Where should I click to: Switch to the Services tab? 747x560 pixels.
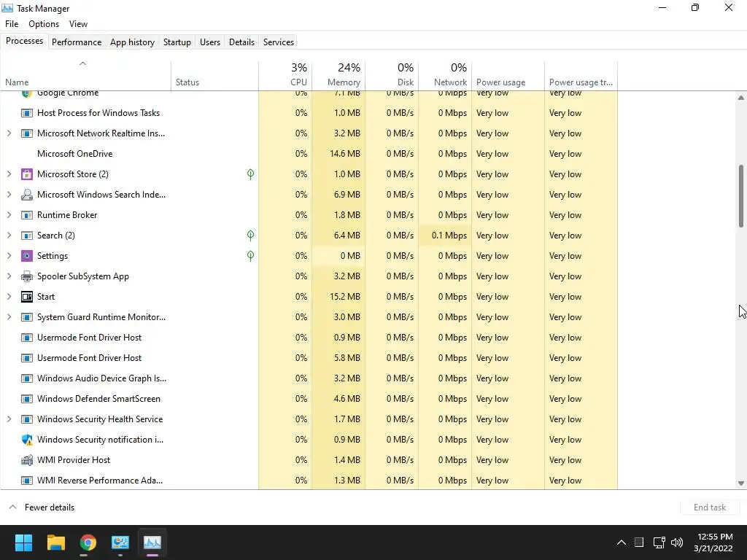point(279,42)
